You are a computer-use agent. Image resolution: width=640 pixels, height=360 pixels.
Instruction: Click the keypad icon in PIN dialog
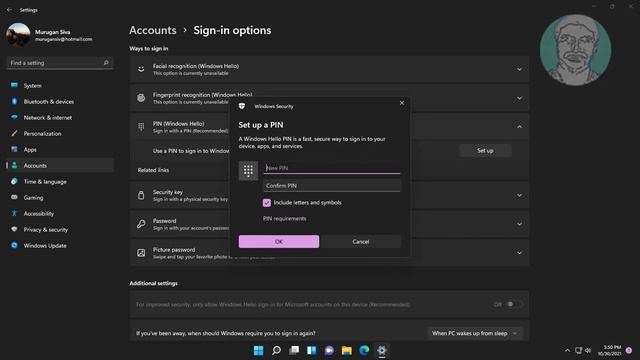248,171
